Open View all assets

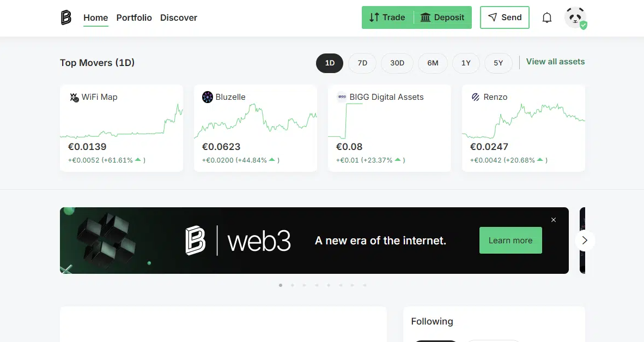point(555,62)
